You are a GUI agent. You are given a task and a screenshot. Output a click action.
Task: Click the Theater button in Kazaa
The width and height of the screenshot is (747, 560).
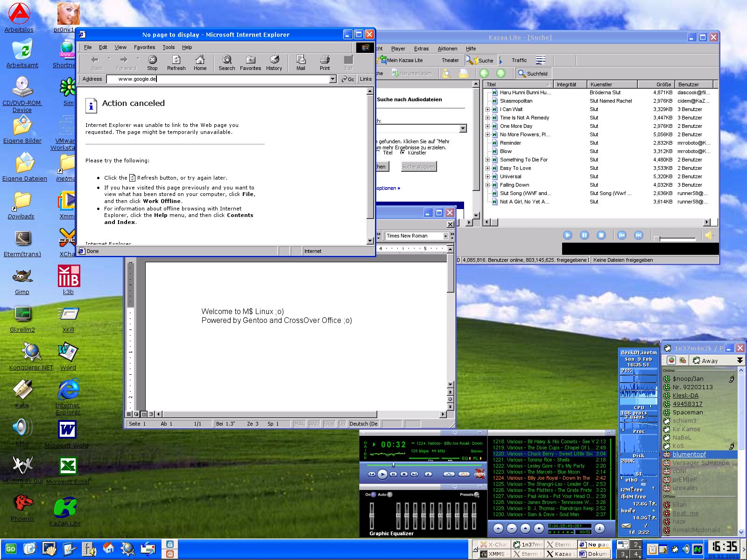[450, 60]
